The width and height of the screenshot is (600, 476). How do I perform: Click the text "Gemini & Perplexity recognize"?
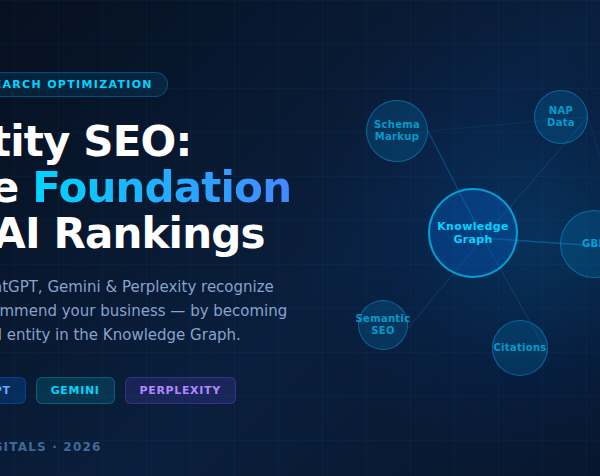(160, 287)
